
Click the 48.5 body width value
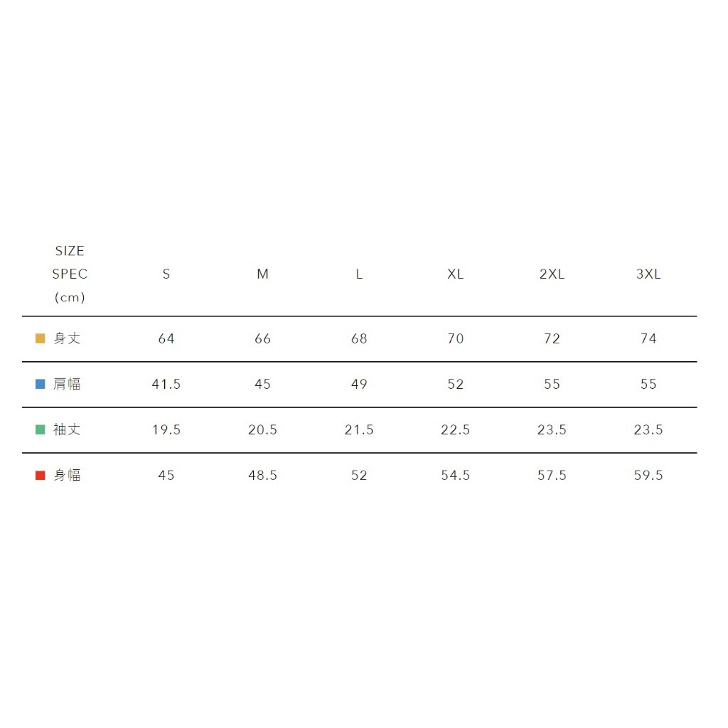point(263,476)
